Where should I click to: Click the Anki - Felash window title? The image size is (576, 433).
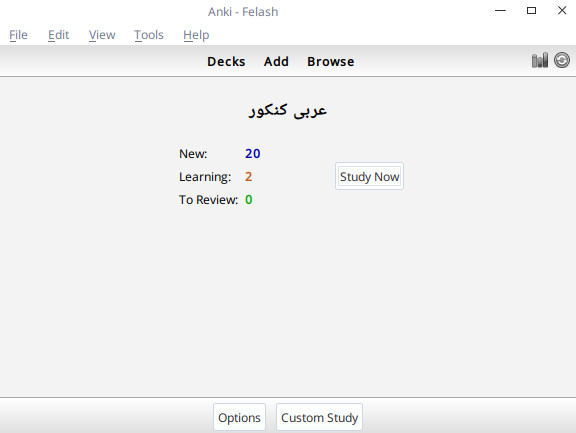coord(243,12)
